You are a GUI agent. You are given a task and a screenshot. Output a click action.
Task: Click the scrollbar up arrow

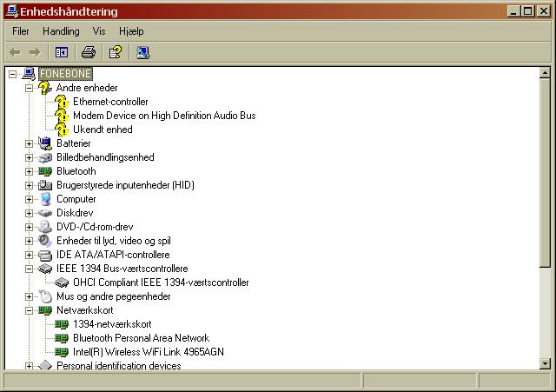[545, 73]
